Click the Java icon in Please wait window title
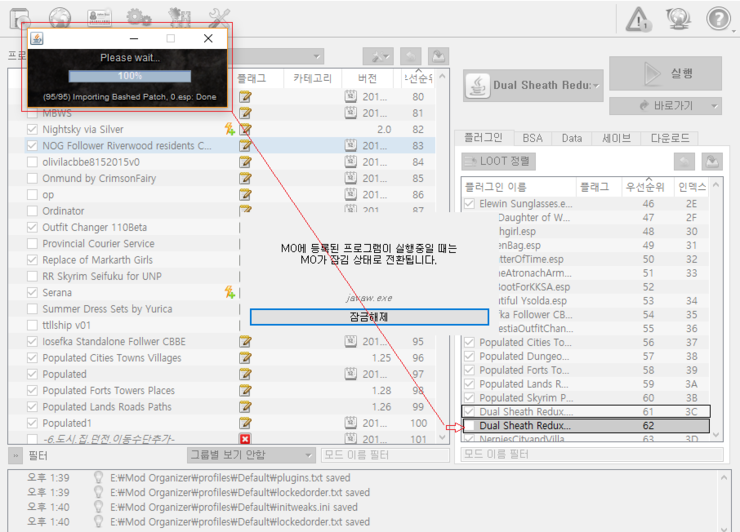This screenshot has width=740, height=532. 37,38
